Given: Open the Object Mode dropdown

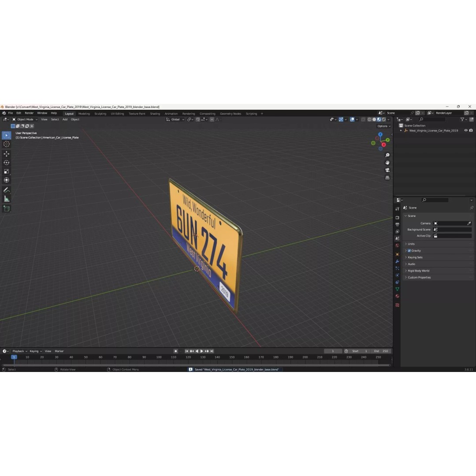Looking at the screenshot, I should tap(25, 119).
